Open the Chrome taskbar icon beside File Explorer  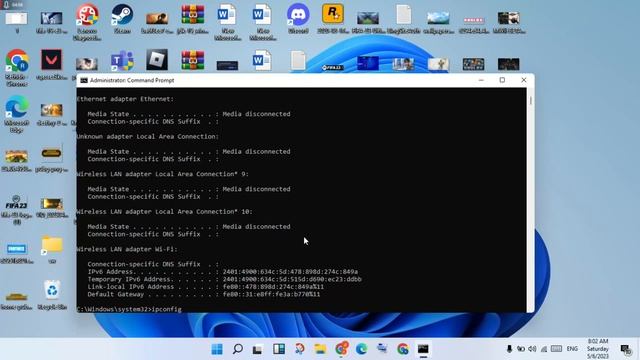342,349
